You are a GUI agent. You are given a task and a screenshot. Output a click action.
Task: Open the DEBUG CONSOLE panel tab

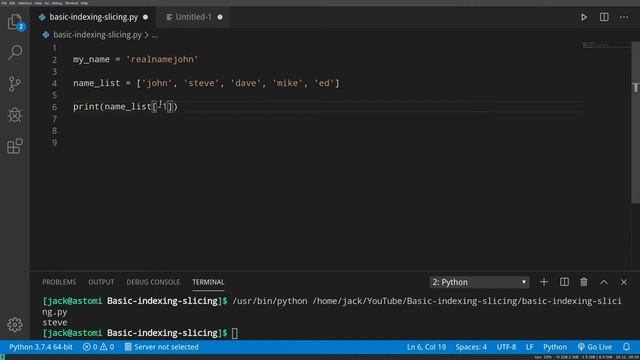[x=153, y=282]
